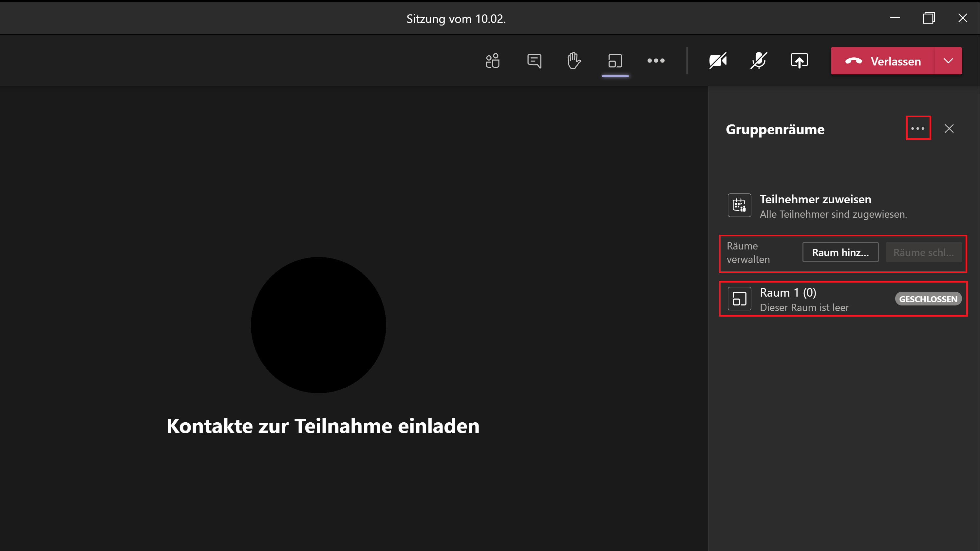Open more actions in the meeting toolbar
The width and height of the screenshot is (980, 551).
(x=656, y=61)
